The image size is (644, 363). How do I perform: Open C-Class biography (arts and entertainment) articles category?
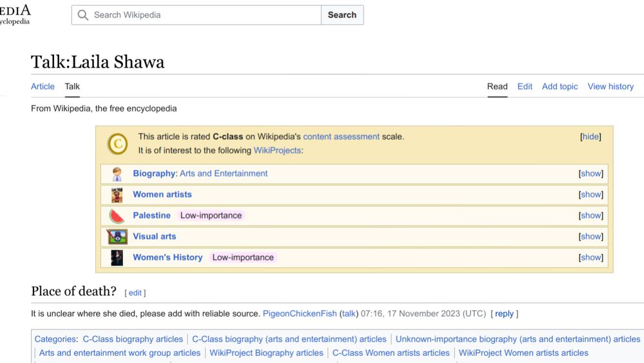pyautogui.click(x=289, y=340)
